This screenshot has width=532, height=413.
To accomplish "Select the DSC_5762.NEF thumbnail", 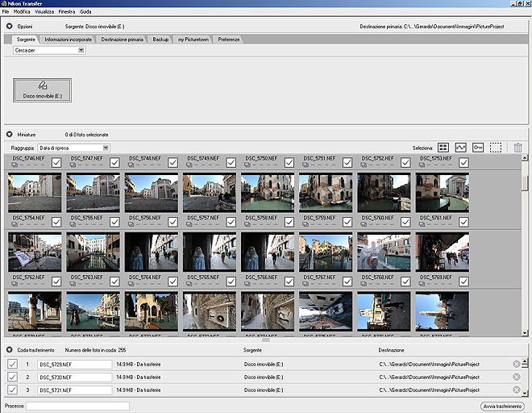I will 35,311.
